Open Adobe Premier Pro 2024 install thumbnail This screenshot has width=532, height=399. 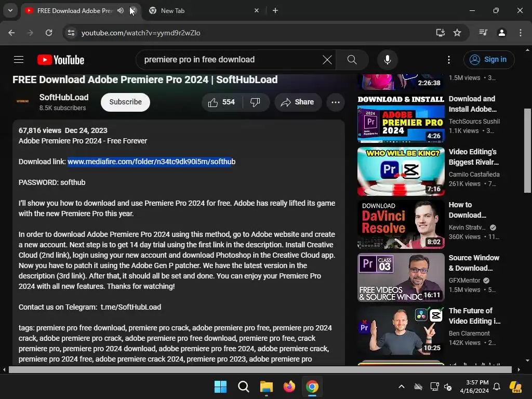point(401,118)
